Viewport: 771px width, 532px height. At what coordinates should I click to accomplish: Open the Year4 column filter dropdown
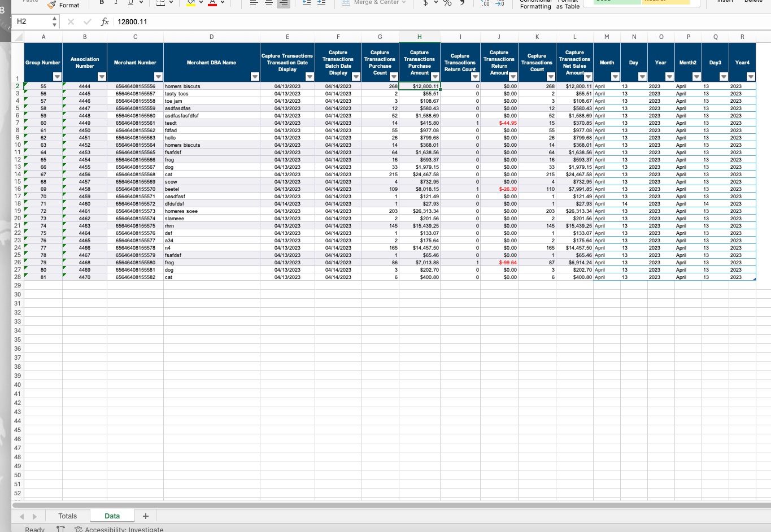(751, 77)
